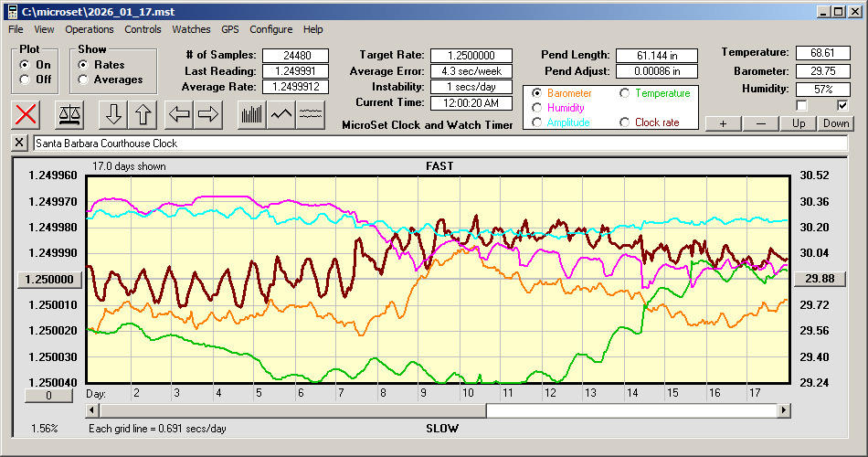Click the right arrow toolbar button

208,114
